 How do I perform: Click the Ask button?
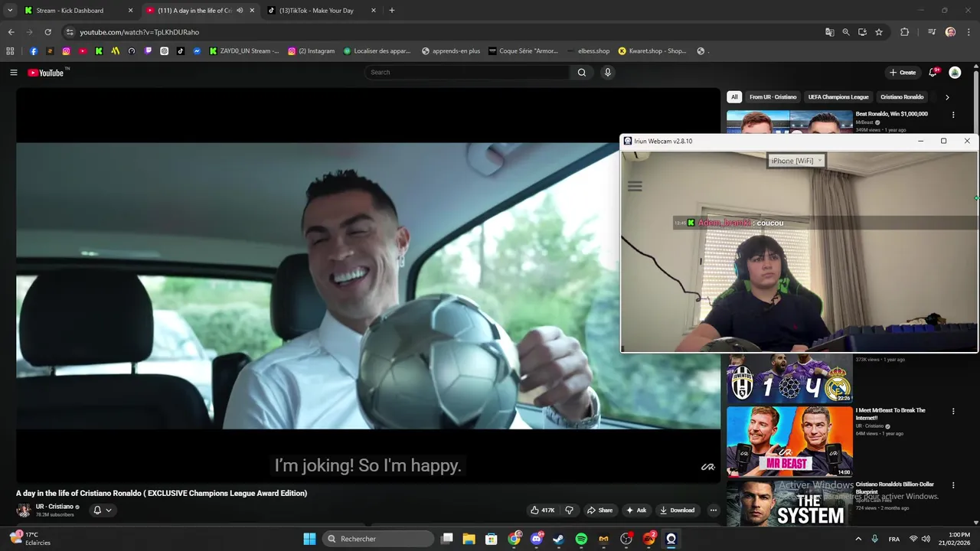[x=636, y=510]
